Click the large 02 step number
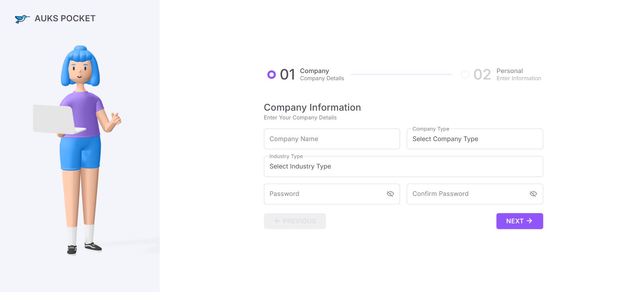The width and height of the screenshot is (644, 292). point(482,74)
